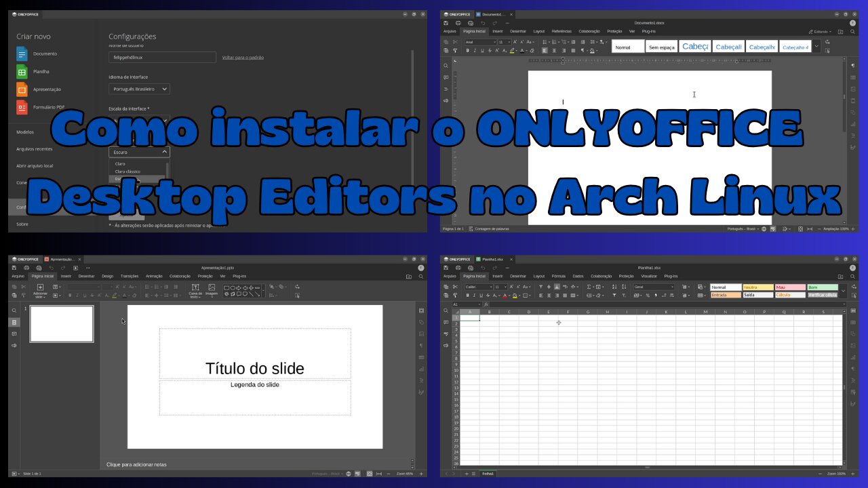Click the save icon in the Documento1.docx window
The height and width of the screenshot is (488, 868).
tap(446, 23)
